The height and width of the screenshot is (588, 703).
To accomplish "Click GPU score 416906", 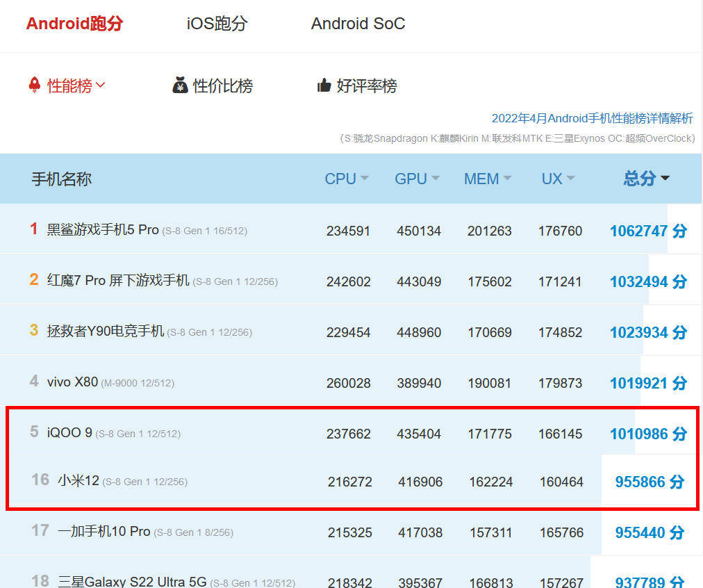I will tap(420, 482).
